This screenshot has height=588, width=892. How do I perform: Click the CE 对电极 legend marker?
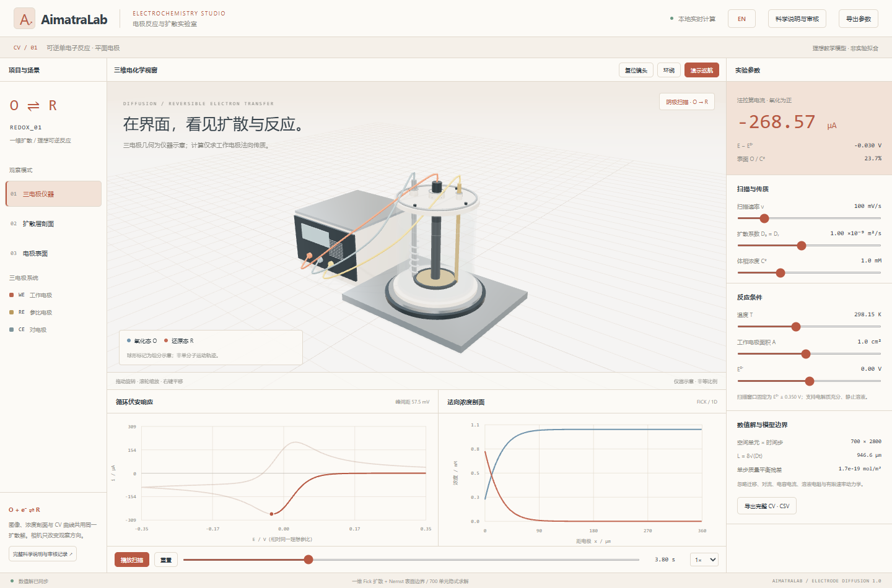click(x=12, y=330)
